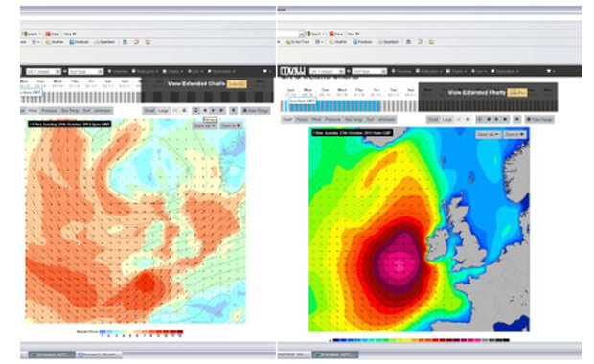594x364 pixels.
Task: Click favourites heart icon in left window navbar
Action: pyautogui.click(x=265, y=71)
